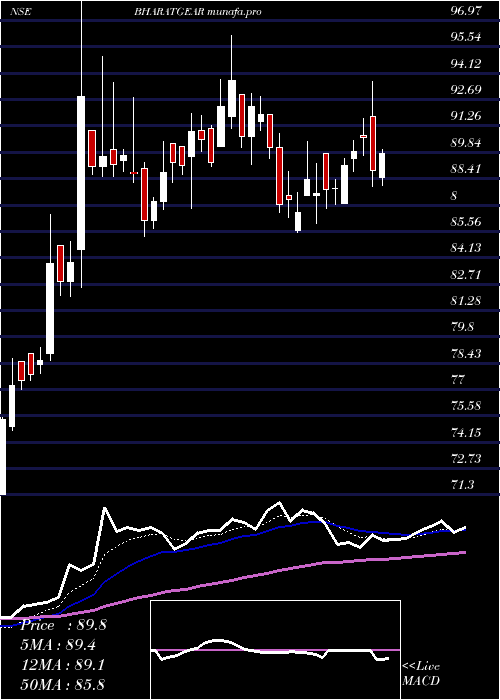The height and width of the screenshot is (700, 500).
Task: Choose the 88.41 price label
Action: [466, 170]
